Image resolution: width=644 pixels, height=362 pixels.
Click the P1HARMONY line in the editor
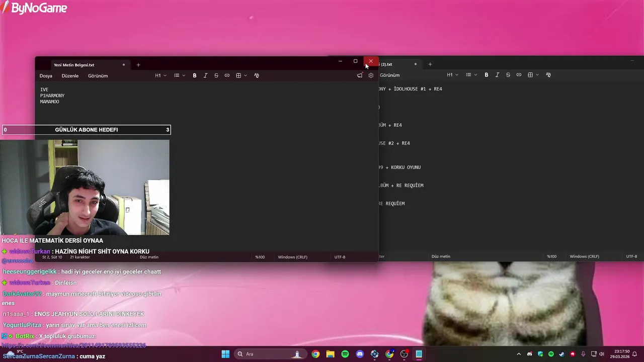(x=52, y=96)
